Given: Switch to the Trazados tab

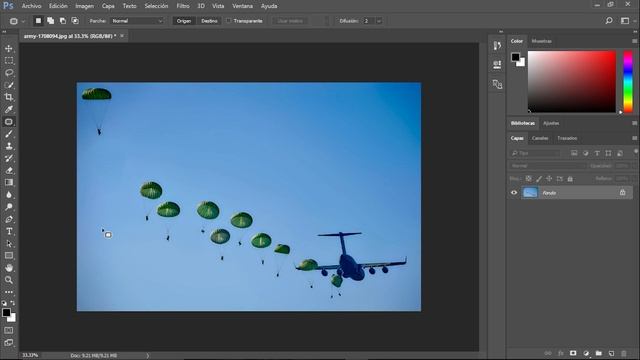Looking at the screenshot, I should point(567,138).
